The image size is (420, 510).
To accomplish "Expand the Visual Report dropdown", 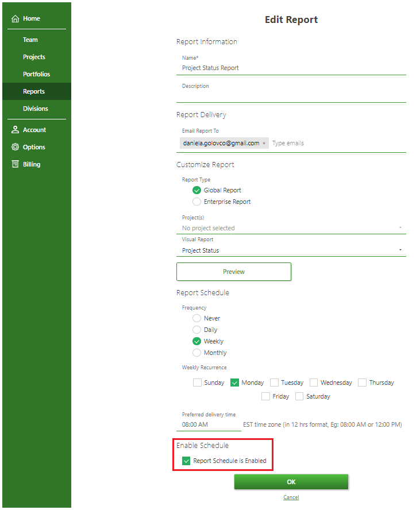I will coord(291,250).
